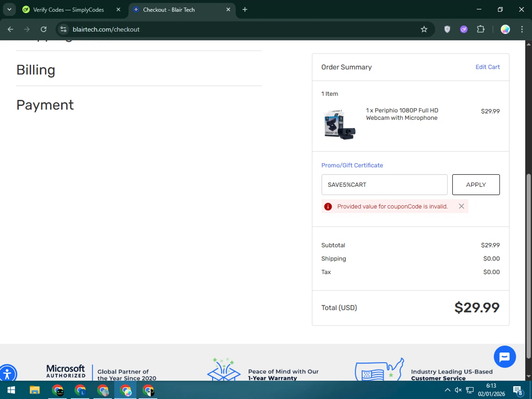Open the Windows Start menu
532x399 pixels.
[11, 390]
